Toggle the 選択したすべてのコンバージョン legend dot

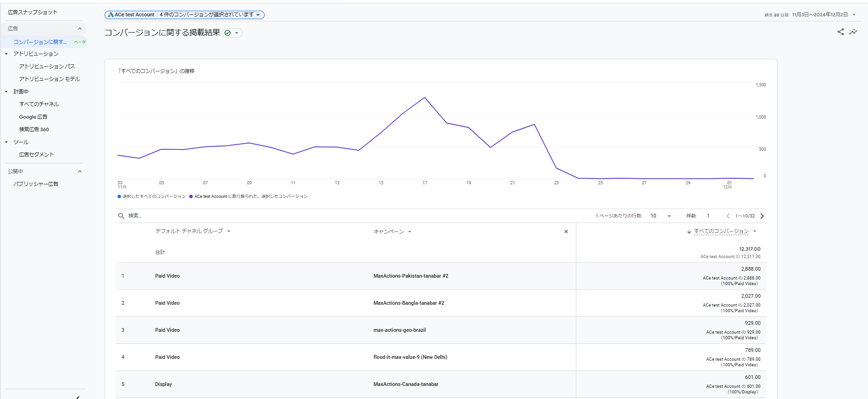[x=119, y=196]
